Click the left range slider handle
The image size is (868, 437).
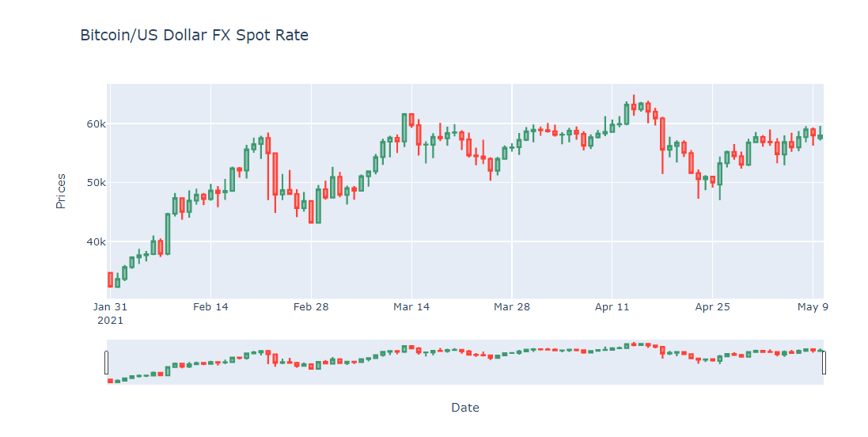coord(106,363)
